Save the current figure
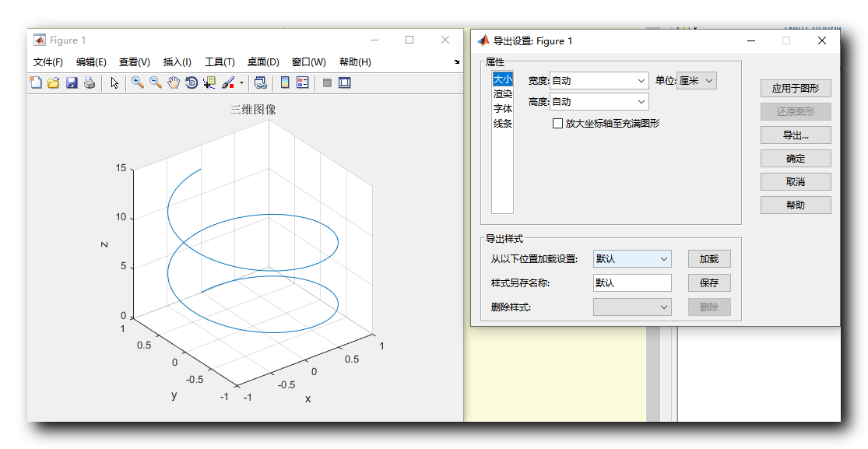Image resolution: width=868 pixels, height=449 pixels. click(72, 82)
